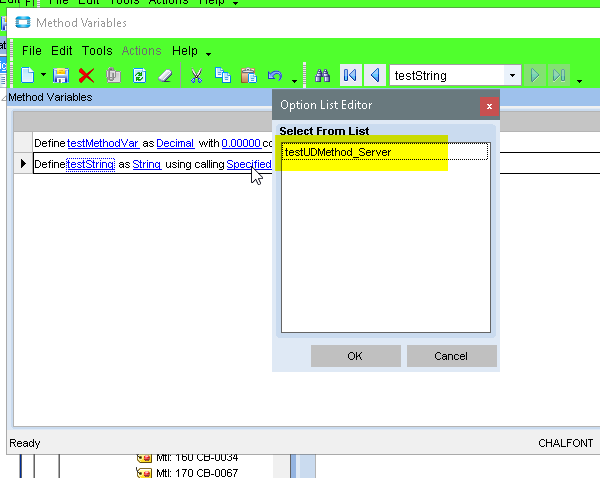Screen dimensions: 600x478
Task: Click the Refresh icon in toolbar
Action: tap(140, 75)
